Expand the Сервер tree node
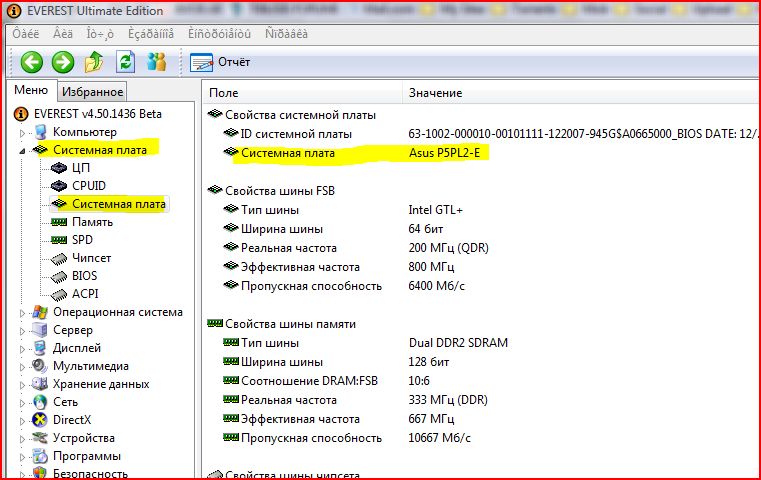 tap(22, 331)
